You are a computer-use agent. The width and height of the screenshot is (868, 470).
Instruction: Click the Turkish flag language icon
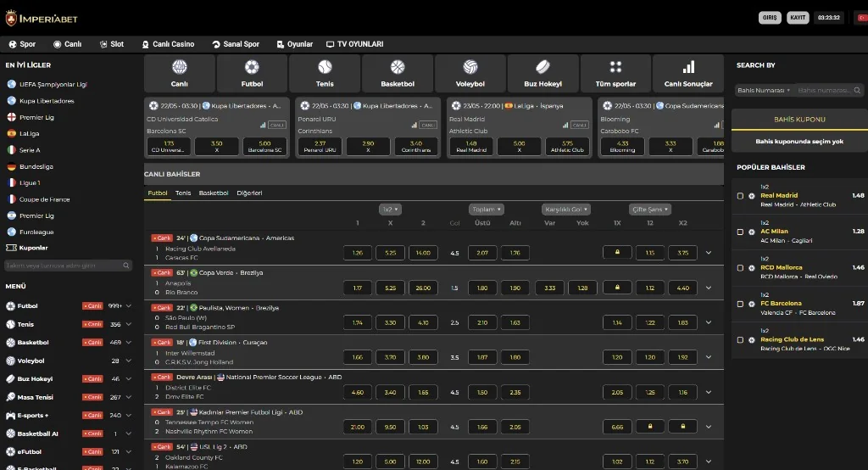862,18
